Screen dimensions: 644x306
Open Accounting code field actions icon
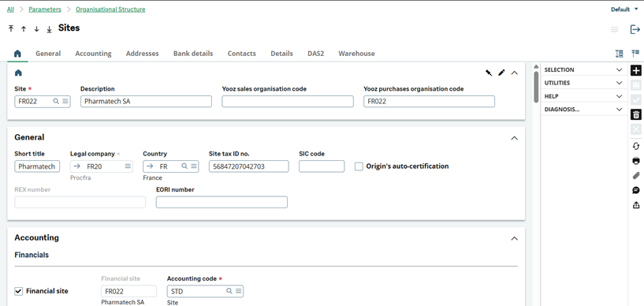coord(239,291)
